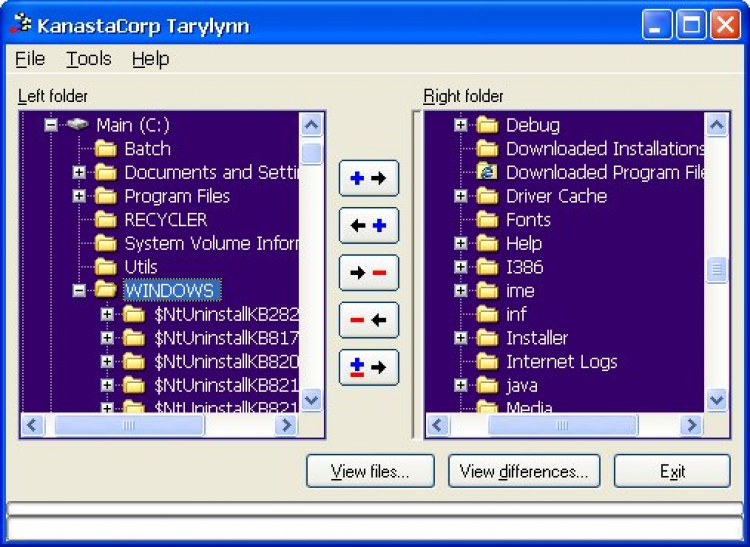
Task: Expand the $NtUninstallKB282 folder
Action: tap(108, 314)
